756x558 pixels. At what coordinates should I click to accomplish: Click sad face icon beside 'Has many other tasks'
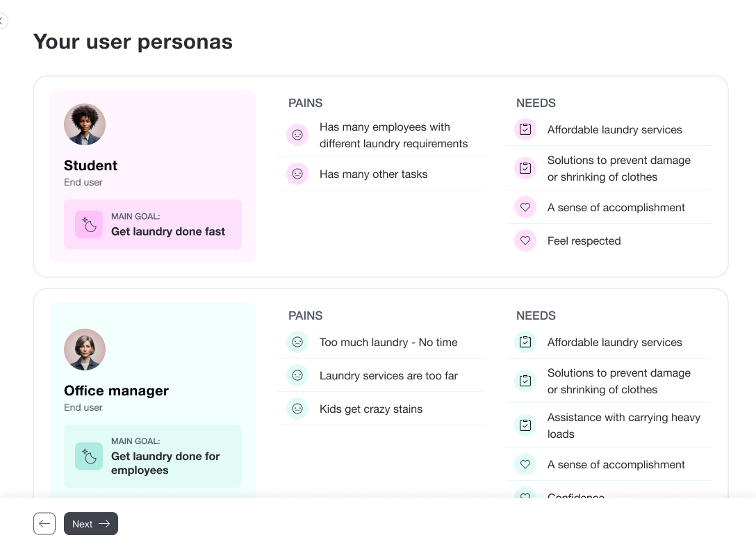[297, 174]
